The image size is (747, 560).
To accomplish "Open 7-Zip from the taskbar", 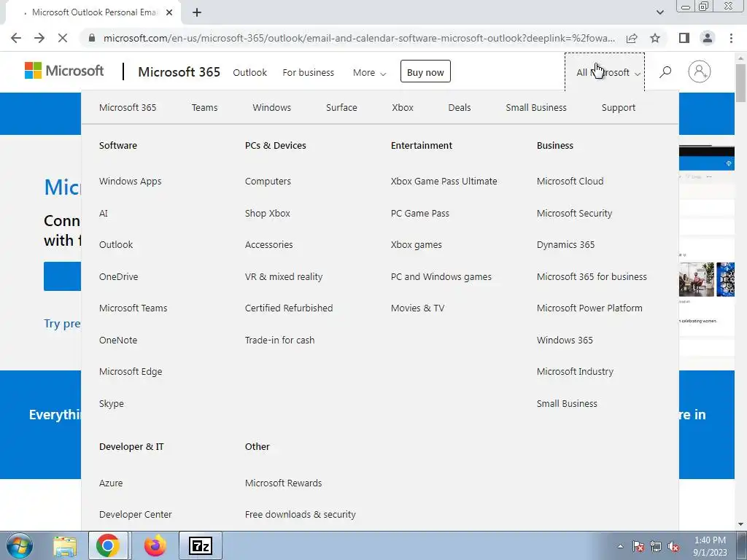I will coord(200,545).
